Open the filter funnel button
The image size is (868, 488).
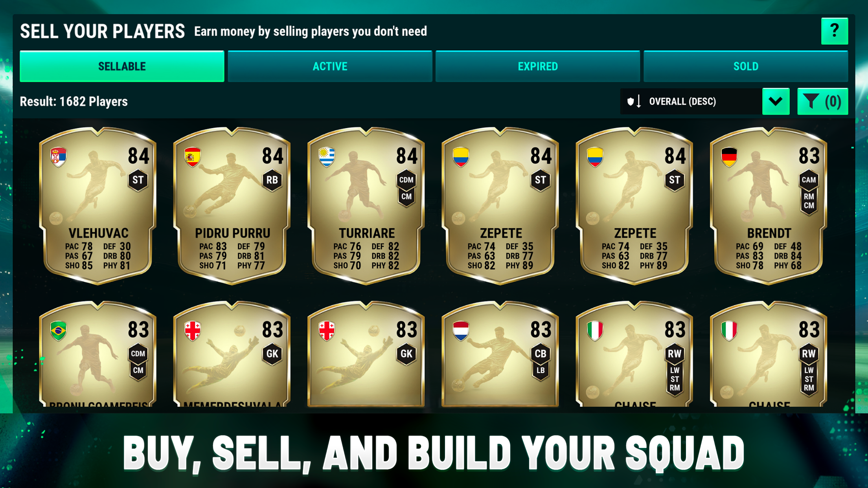click(x=822, y=101)
